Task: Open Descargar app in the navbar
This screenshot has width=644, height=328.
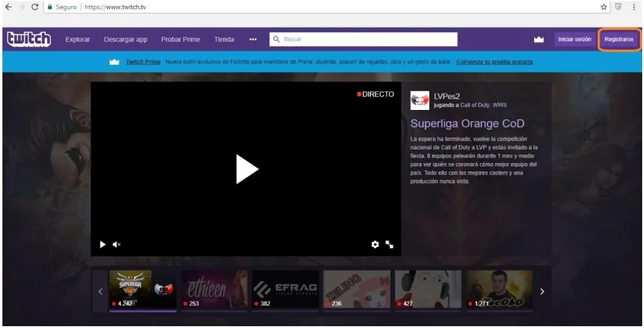Action: 126,39
